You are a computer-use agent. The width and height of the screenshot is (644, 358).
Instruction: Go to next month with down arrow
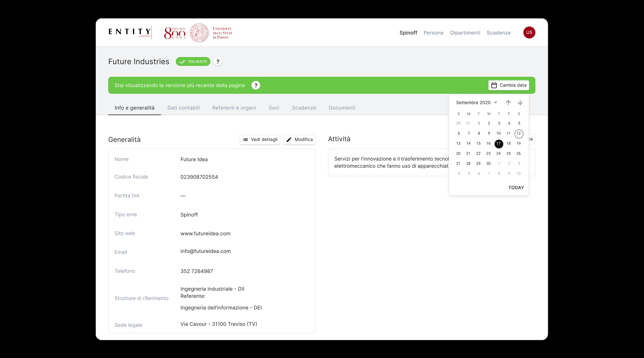(x=520, y=102)
